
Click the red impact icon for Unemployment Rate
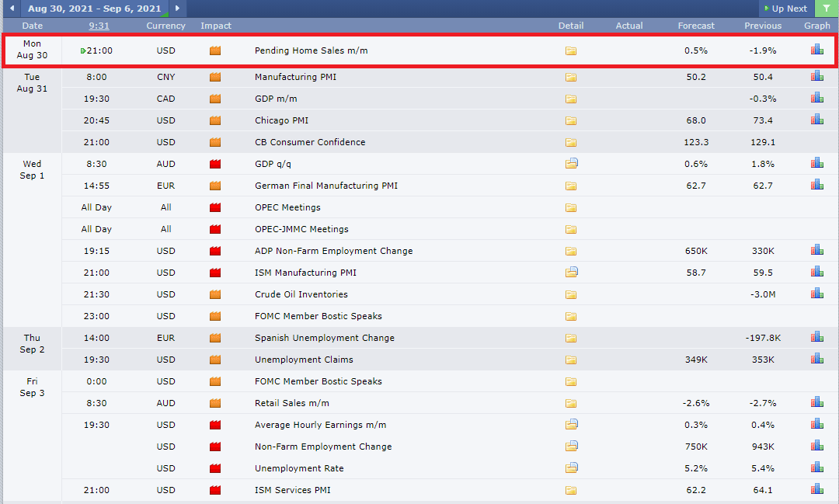(215, 468)
